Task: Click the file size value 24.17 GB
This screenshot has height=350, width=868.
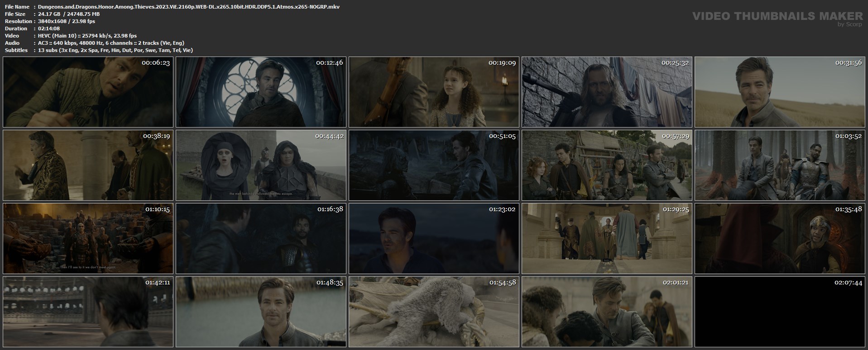Action: click(50, 14)
